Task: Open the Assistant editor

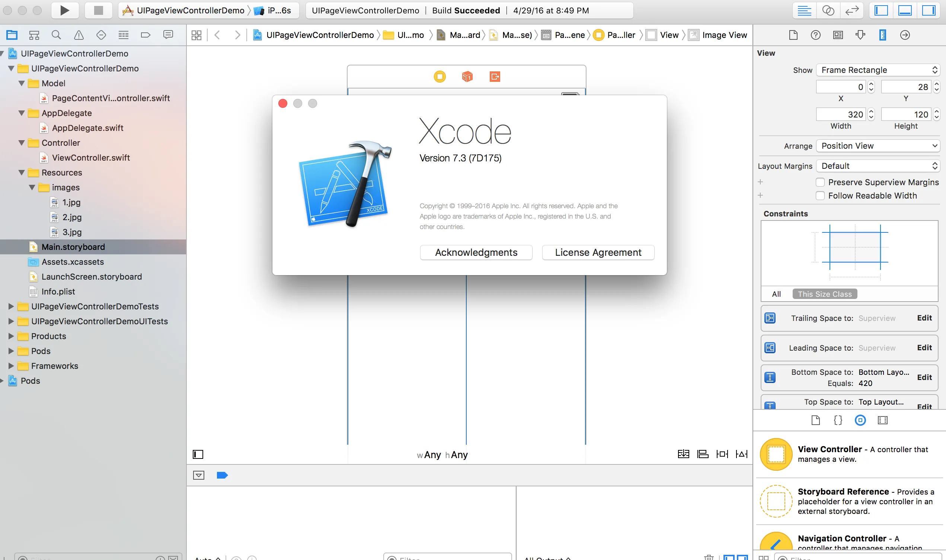Action: pyautogui.click(x=828, y=10)
